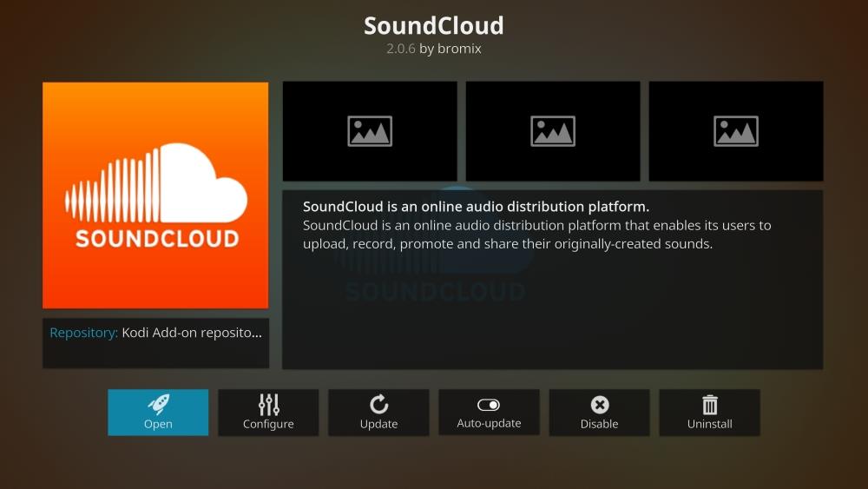Click the X circle icon above Disable

(599, 405)
